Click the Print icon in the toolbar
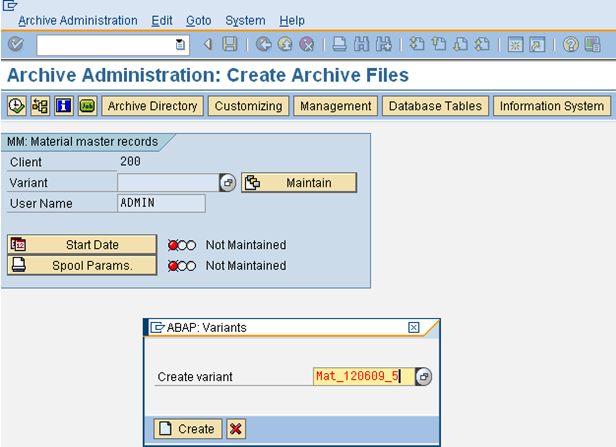The height and width of the screenshot is (447, 616). click(339, 44)
